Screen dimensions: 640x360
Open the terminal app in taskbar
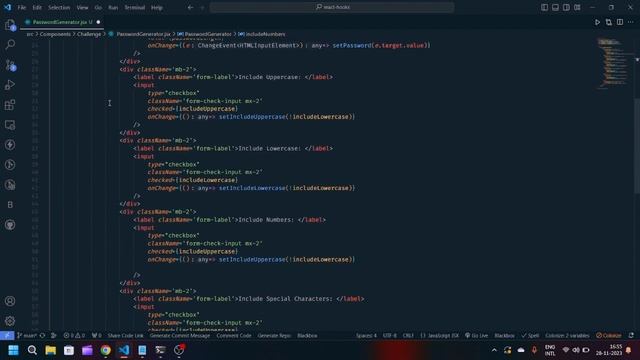click(160, 350)
